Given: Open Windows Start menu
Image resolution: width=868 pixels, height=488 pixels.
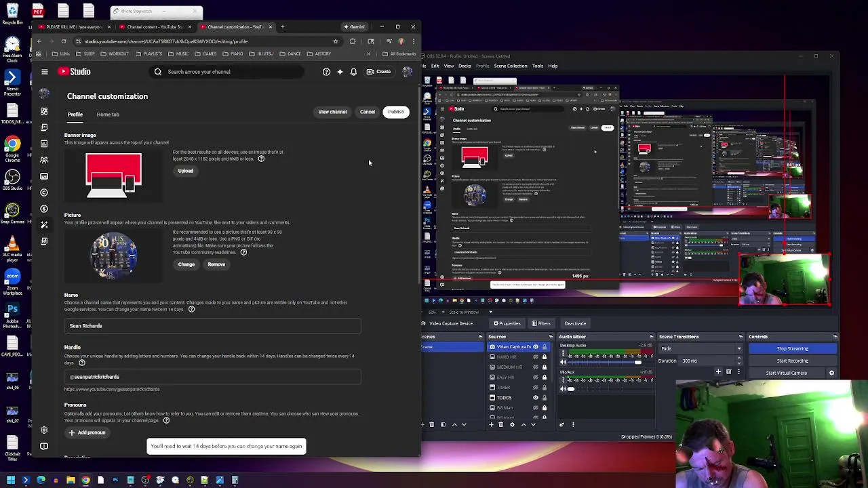Looking at the screenshot, I should pos(11,481).
